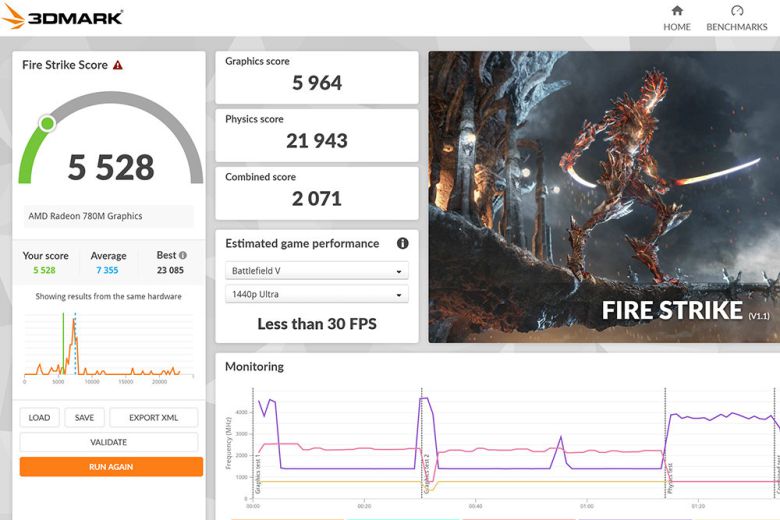Start the benchmark with RUN AGAIN
The height and width of the screenshot is (520, 780).
(110, 467)
